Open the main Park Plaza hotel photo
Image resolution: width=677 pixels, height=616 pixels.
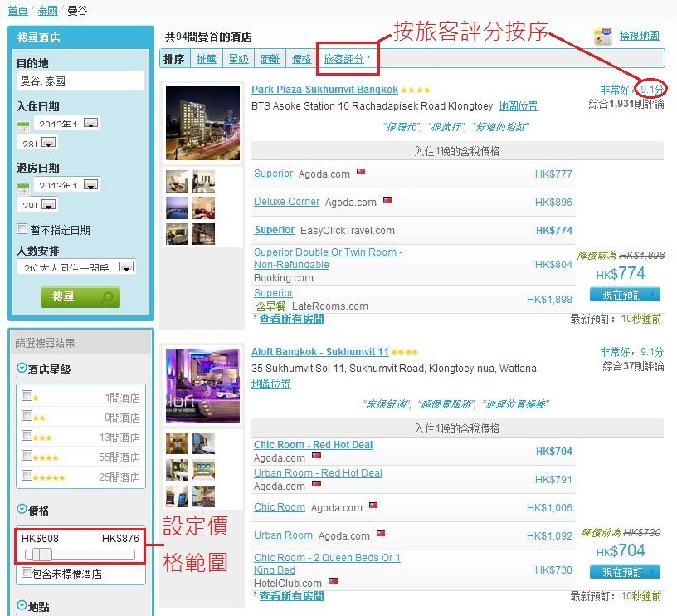click(202, 123)
